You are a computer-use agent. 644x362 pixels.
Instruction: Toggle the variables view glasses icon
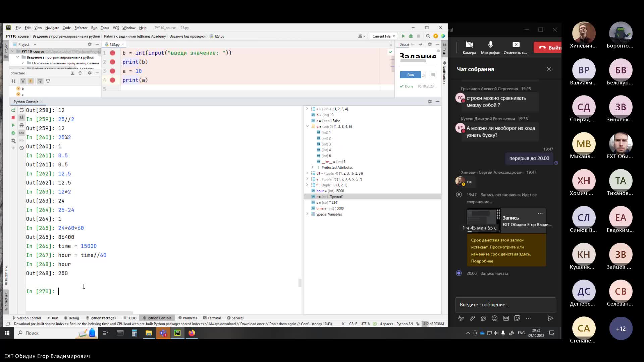[x=21, y=133]
